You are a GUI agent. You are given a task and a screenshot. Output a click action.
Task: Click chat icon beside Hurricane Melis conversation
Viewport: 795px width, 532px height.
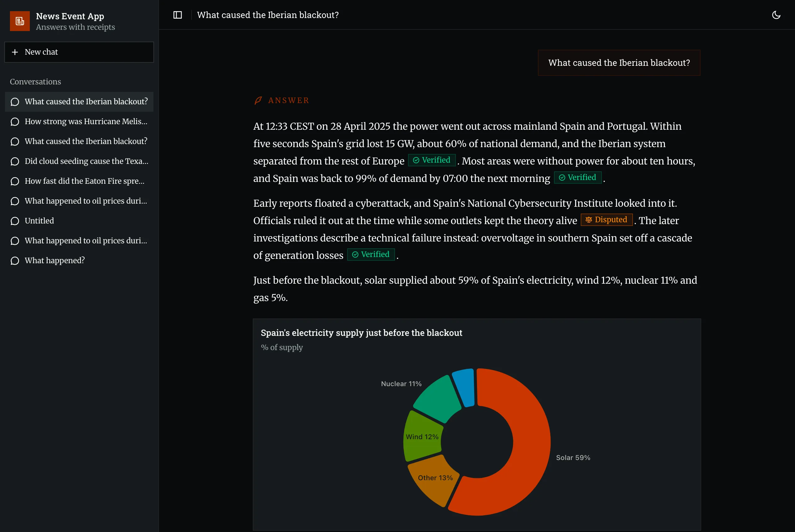(x=15, y=121)
